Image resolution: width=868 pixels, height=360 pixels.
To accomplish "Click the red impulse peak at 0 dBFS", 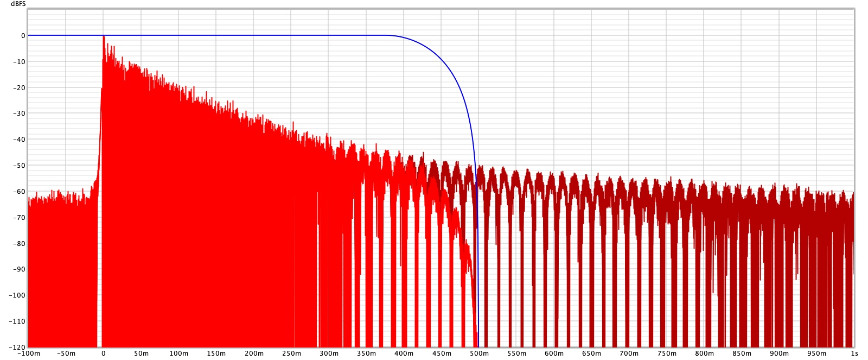I will tap(104, 37).
